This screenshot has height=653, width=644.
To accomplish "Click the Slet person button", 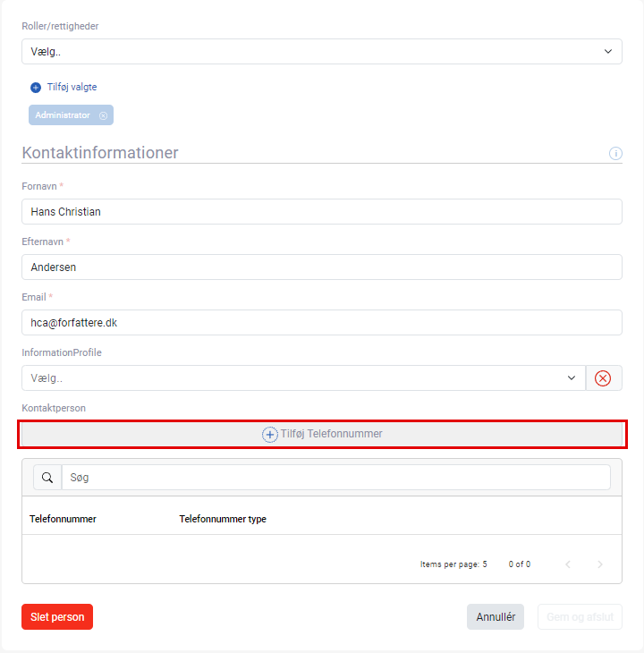I will point(57,616).
